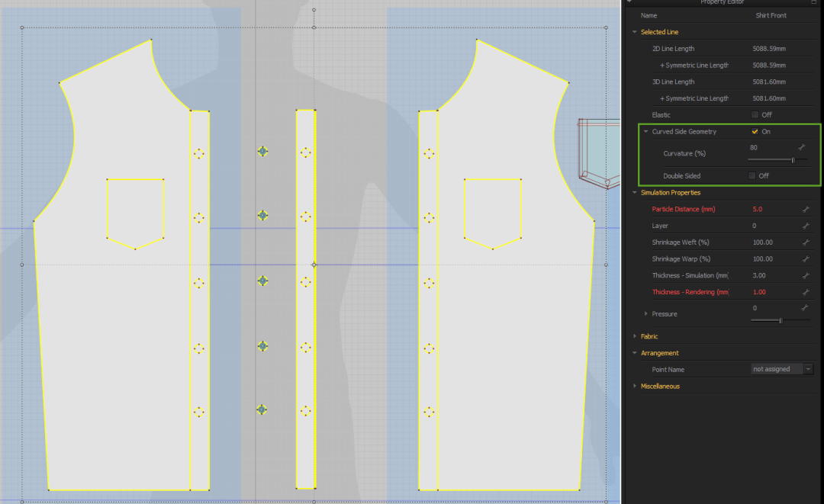Open the Point Name dropdown

tap(808, 369)
